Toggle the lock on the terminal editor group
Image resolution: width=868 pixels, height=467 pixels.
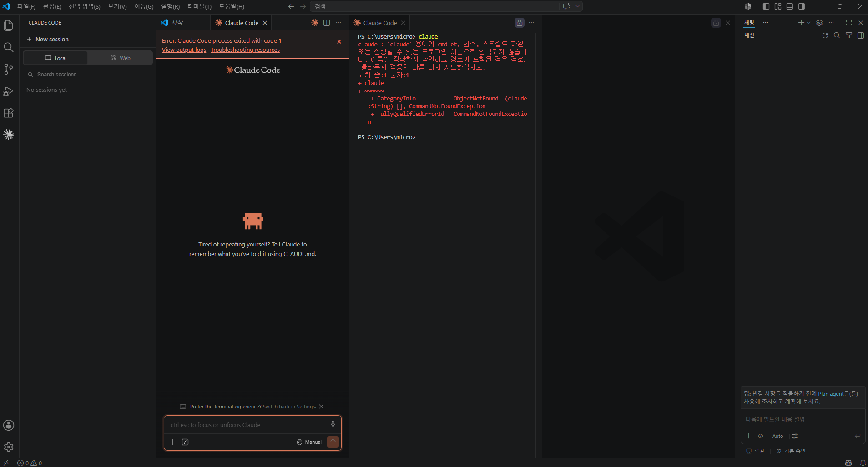(x=520, y=23)
